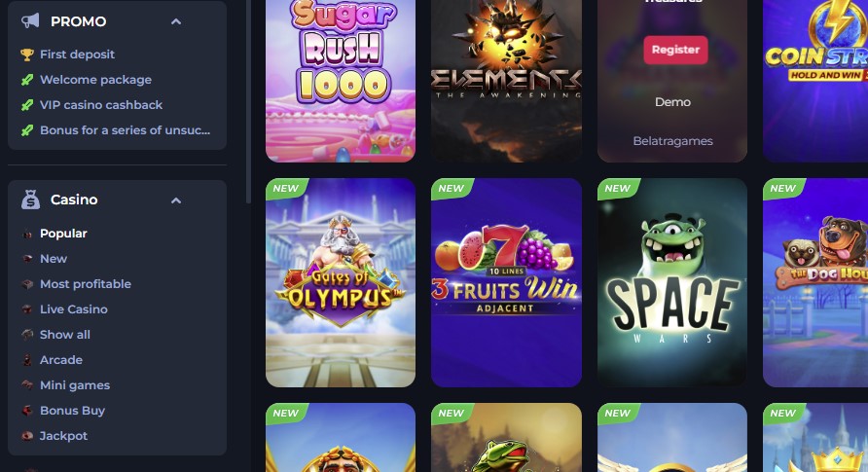Click the red Register button
The width and height of the screenshot is (868, 472).
(675, 50)
